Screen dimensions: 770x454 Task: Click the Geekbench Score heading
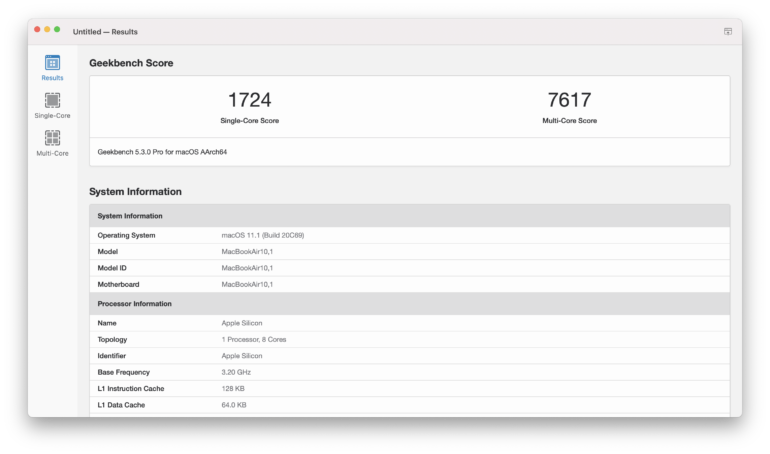tap(131, 63)
